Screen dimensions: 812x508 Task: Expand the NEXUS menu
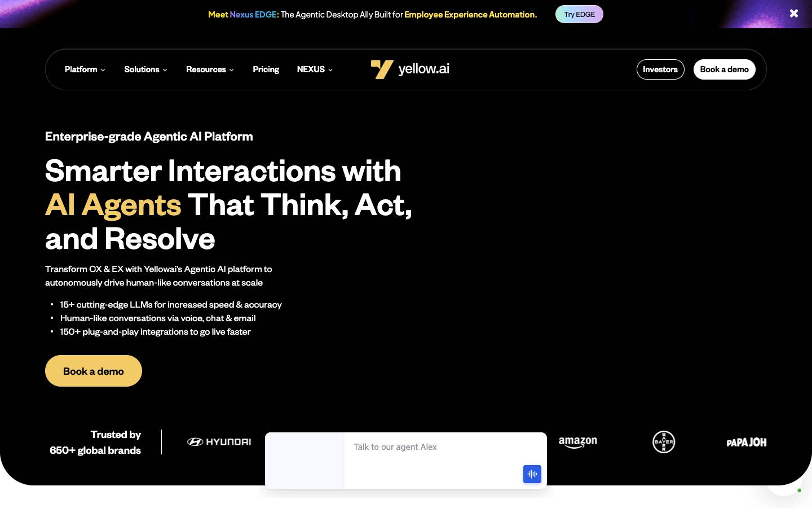pyautogui.click(x=315, y=69)
